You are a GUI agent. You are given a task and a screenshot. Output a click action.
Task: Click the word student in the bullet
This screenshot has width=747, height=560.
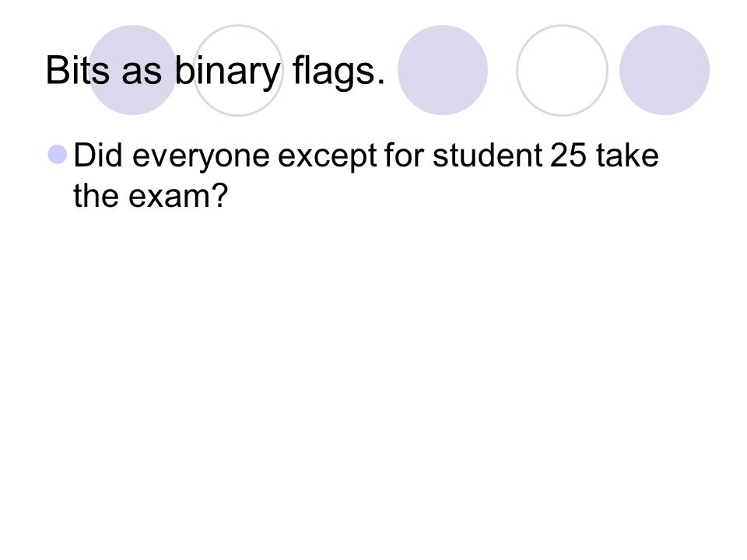[x=487, y=156]
